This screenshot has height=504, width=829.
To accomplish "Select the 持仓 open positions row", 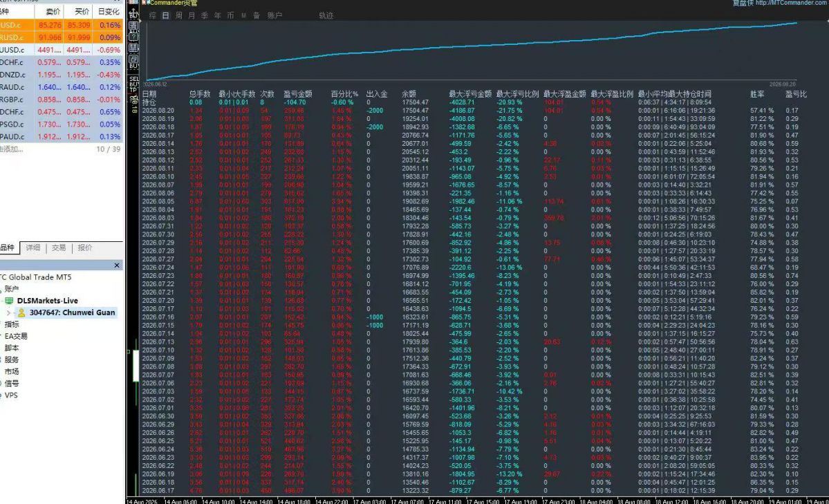I will coord(474,102).
